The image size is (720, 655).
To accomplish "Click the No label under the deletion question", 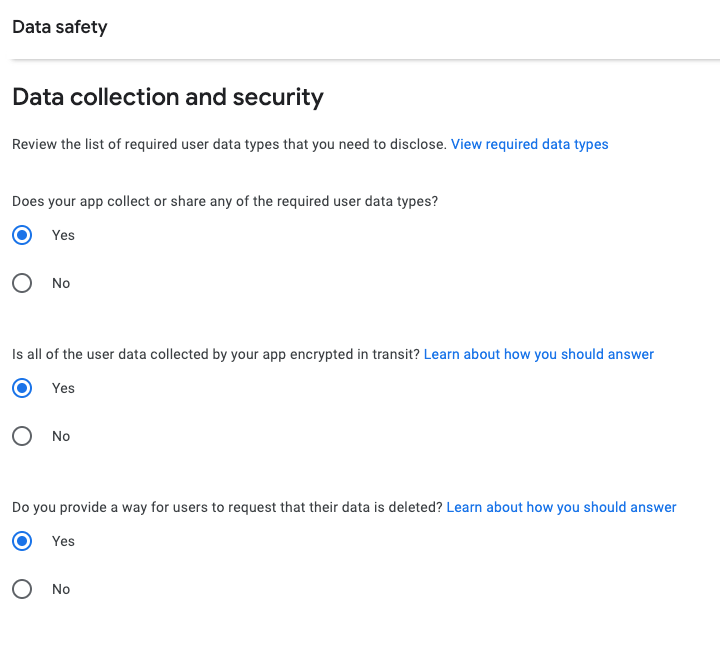I will (x=61, y=589).
